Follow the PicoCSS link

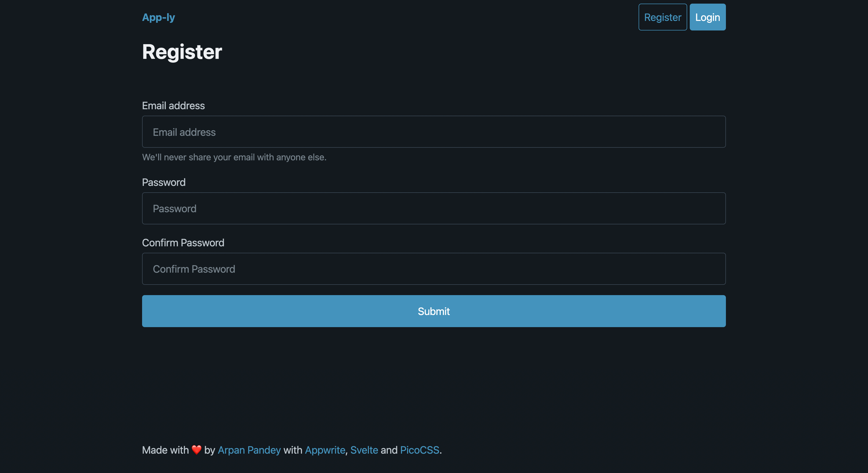pyautogui.click(x=420, y=450)
